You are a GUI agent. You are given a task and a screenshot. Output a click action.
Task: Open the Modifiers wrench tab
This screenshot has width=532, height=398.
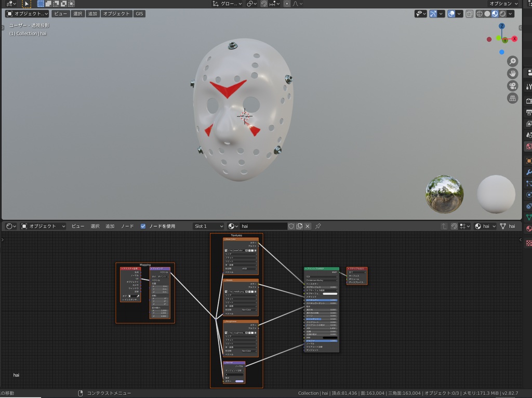click(528, 172)
